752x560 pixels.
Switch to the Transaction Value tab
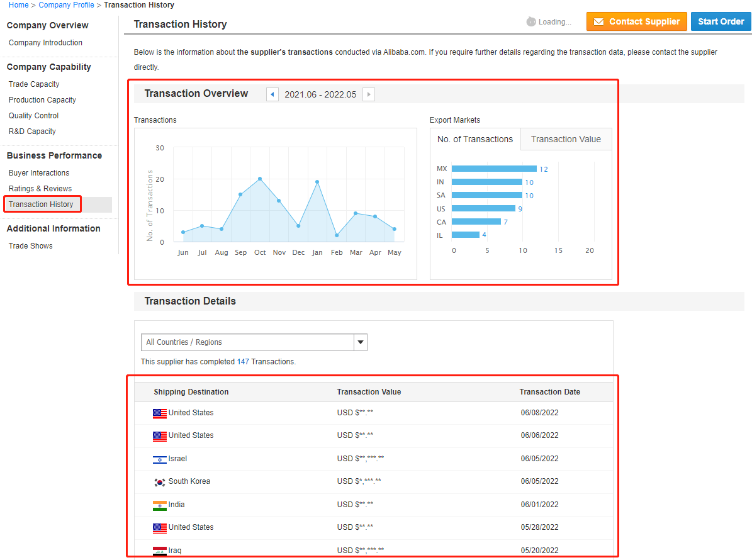[x=566, y=139]
